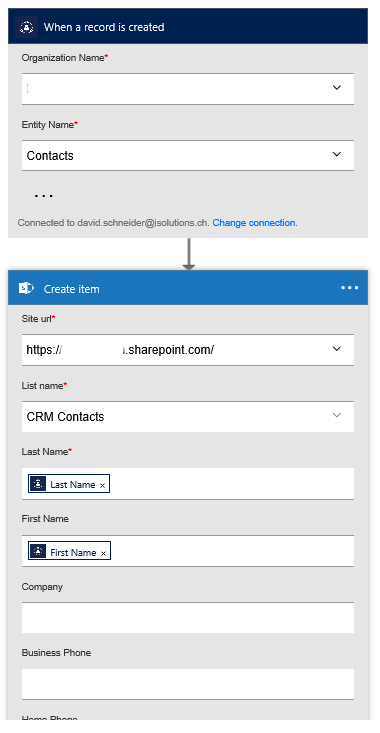Remove the First Name token
The image size is (380, 733).
point(103,553)
